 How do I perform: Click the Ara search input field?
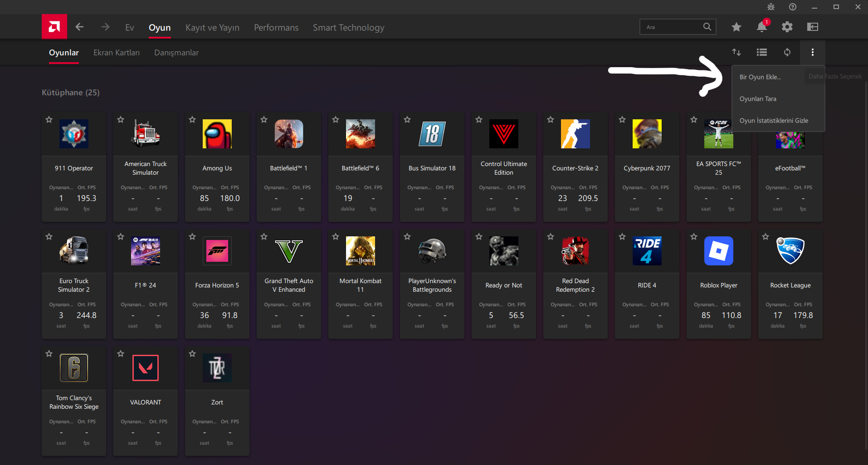coord(678,27)
